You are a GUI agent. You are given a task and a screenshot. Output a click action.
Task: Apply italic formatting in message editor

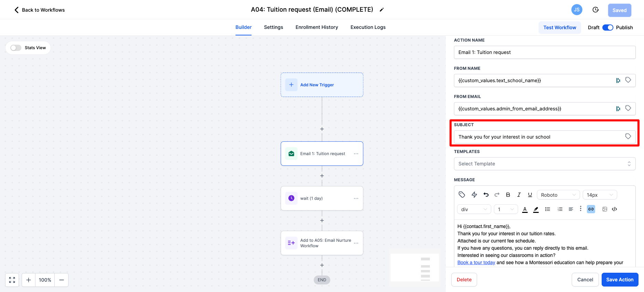click(519, 195)
